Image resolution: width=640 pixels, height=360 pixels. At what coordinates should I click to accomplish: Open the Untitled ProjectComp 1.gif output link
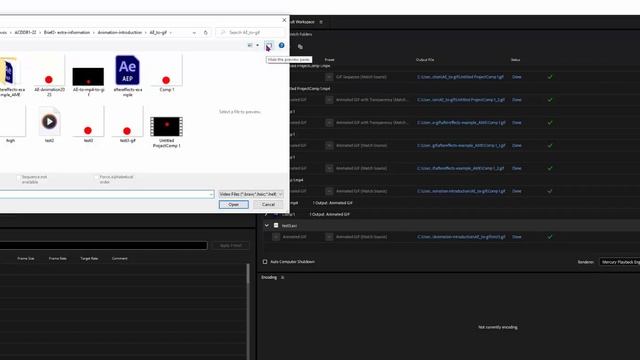tap(460, 77)
